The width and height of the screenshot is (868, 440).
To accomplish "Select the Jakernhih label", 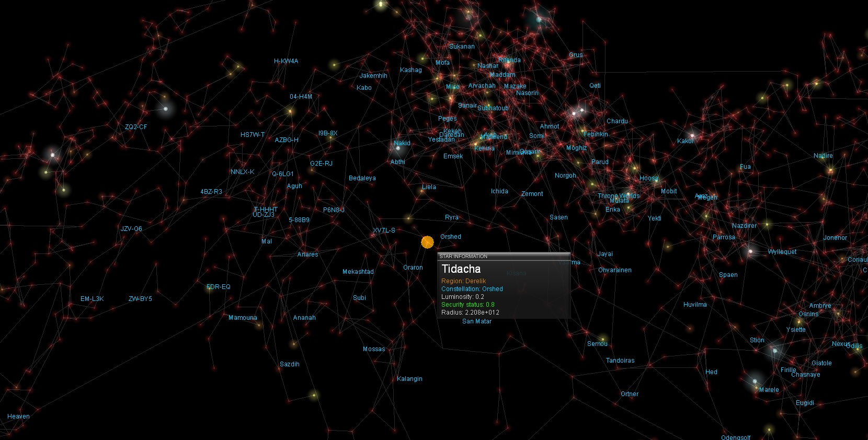I will tap(373, 76).
